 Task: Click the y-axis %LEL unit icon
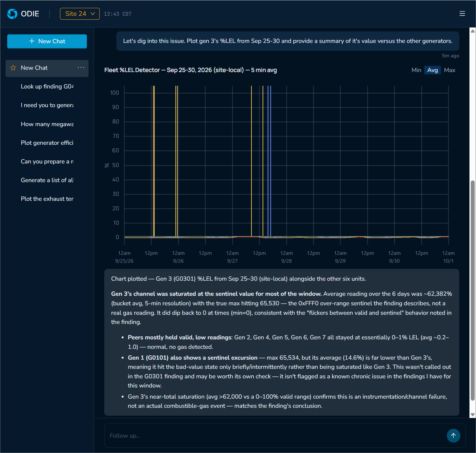coord(107,165)
